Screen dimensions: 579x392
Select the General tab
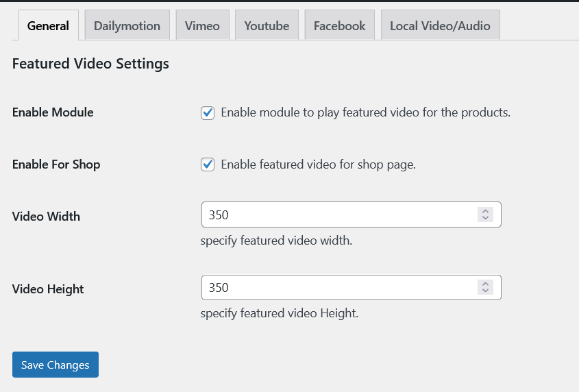pos(48,26)
